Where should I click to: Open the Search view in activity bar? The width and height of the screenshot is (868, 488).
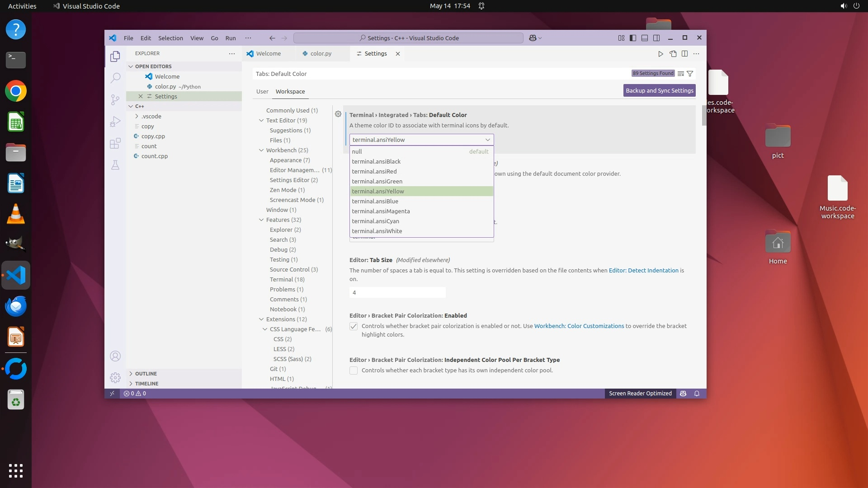(115, 78)
